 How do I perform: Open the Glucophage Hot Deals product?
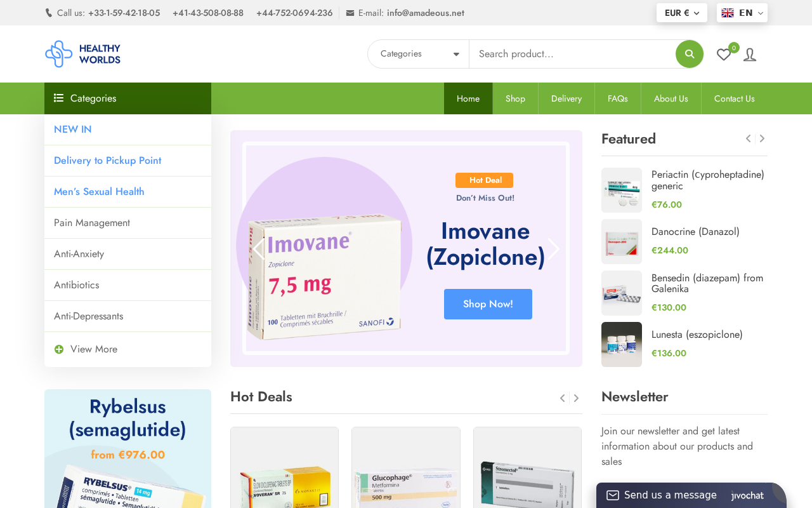406,467
